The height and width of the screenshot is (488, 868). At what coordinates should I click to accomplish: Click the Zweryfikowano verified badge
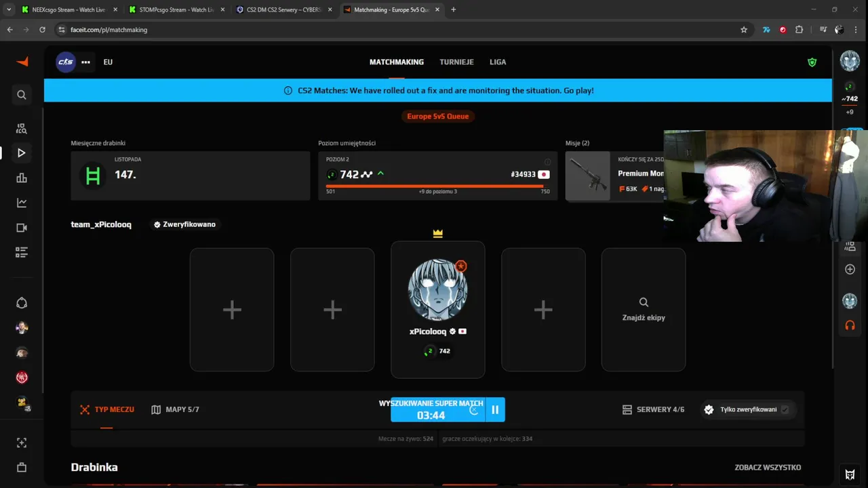coord(184,224)
